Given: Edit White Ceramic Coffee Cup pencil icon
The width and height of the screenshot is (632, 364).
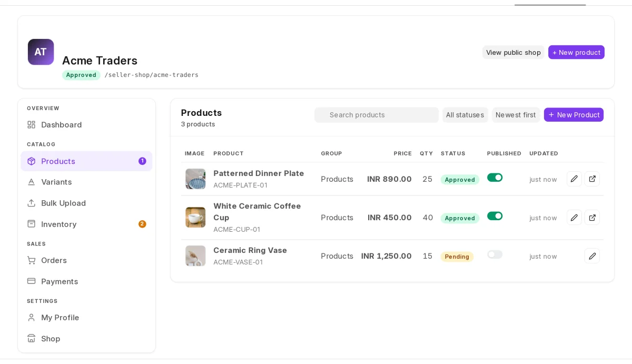Looking at the screenshot, I should 574,218.
